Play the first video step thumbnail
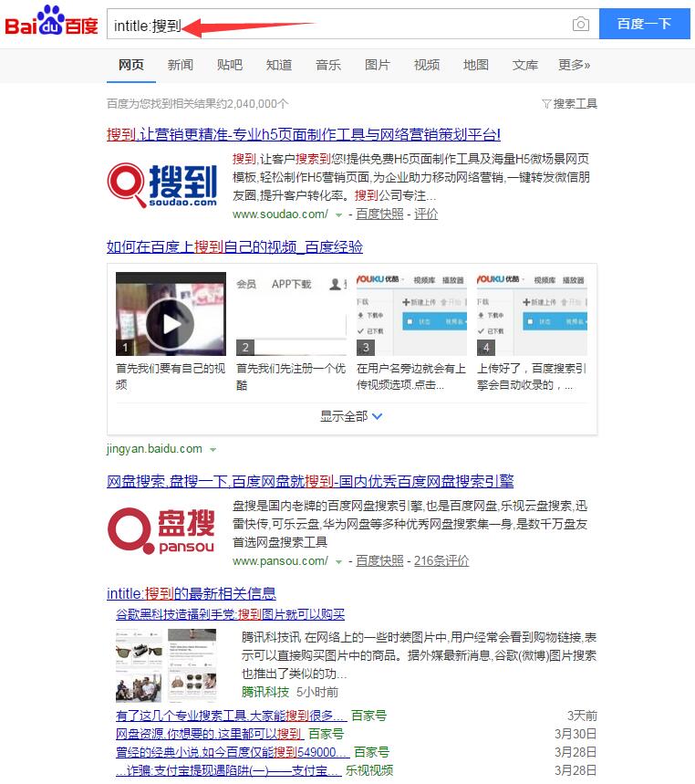This screenshot has width=695, height=784. [171, 314]
